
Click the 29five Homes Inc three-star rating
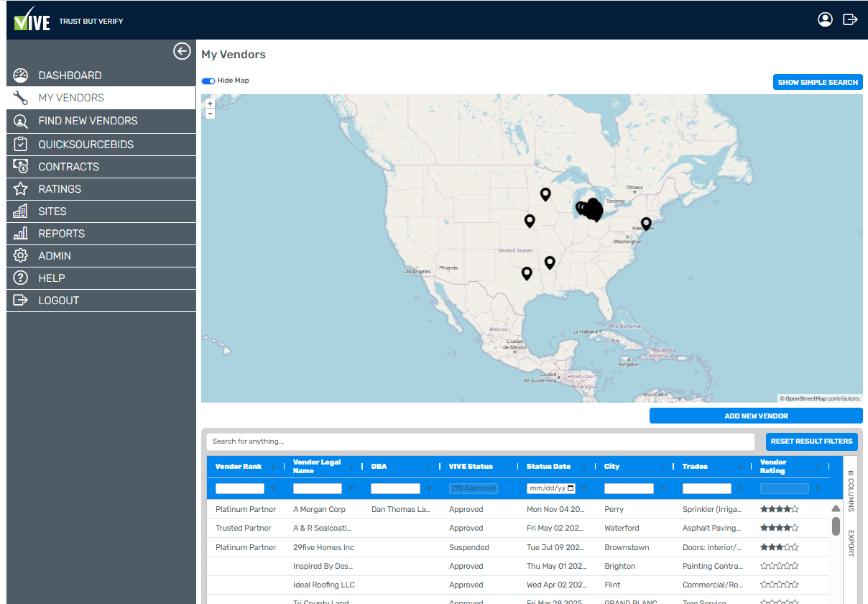coord(780,547)
